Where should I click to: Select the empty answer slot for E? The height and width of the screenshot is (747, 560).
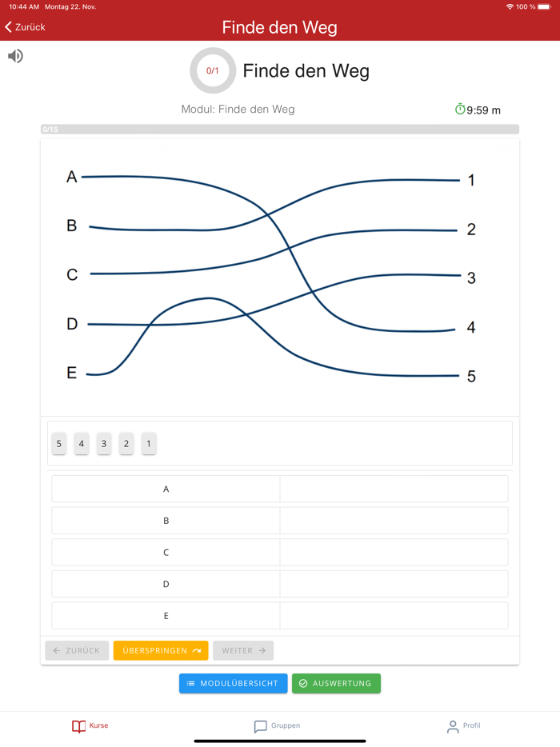click(x=394, y=616)
